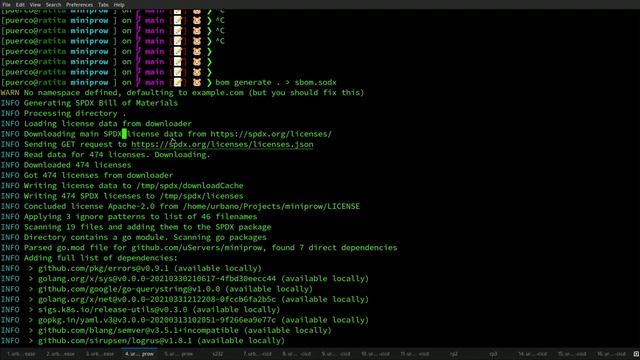The image size is (640, 360).
Task: Open the File menu
Action: pyautogui.click(x=7, y=4)
